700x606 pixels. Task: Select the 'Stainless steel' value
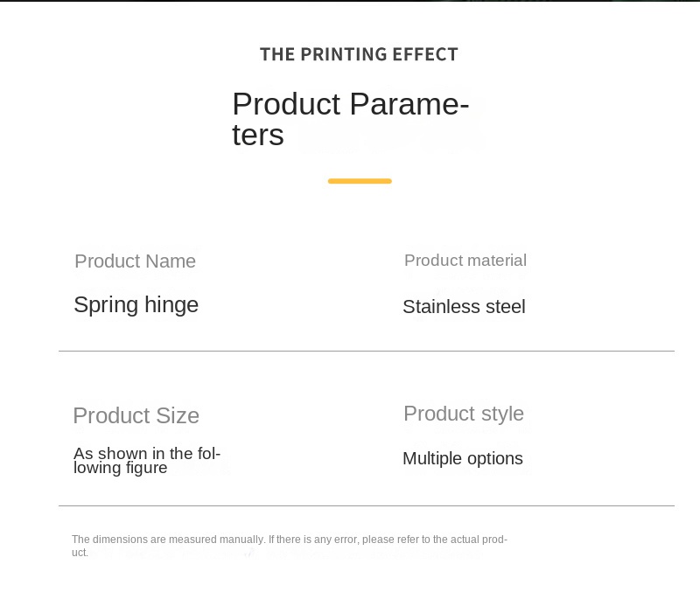coord(464,307)
